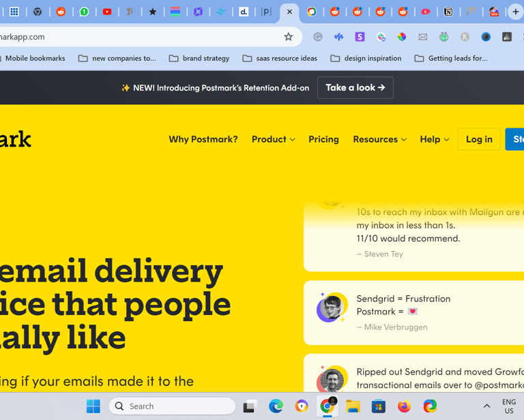Open the gray K extension icon
This screenshot has height=420, width=524.
click(465, 37)
